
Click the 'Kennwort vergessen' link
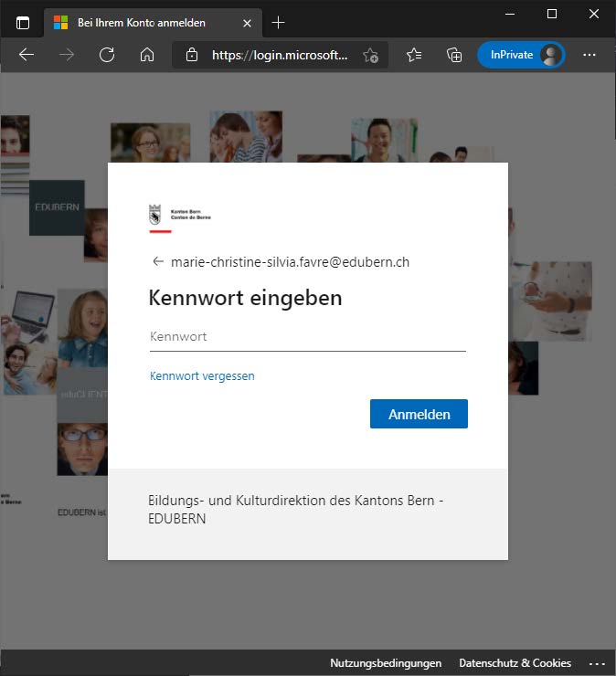(x=202, y=375)
